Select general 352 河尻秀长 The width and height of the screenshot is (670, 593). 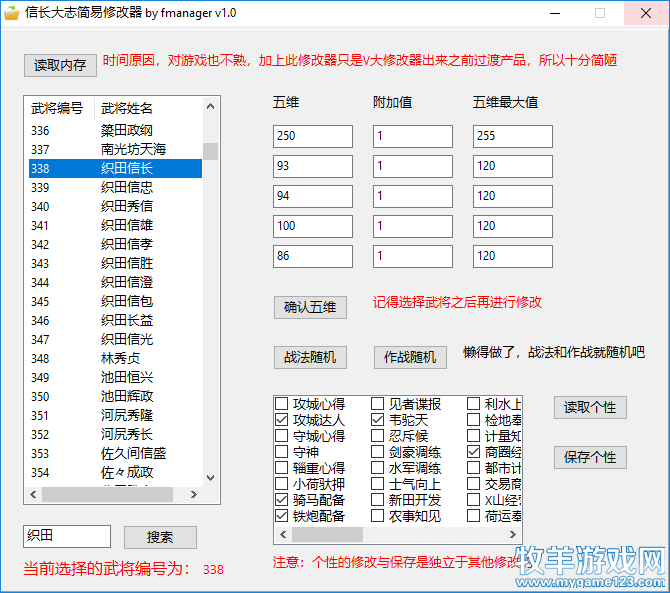[115, 434]
